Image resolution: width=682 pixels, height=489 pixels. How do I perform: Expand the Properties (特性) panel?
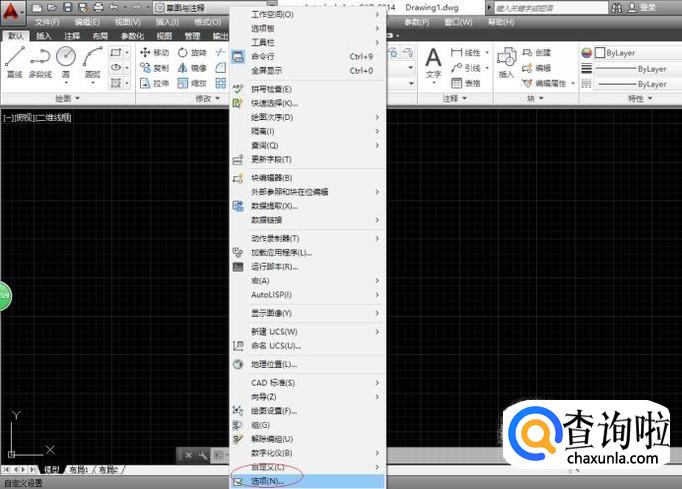(640, 99)
